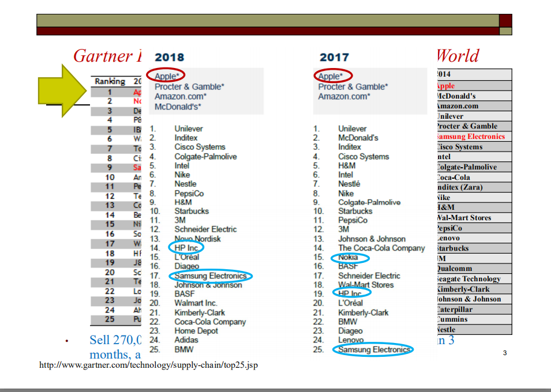Viewport: 551px width, 392px height.
Task: Select the "Novo Nordisk" entry
Action: coord(197,239)
